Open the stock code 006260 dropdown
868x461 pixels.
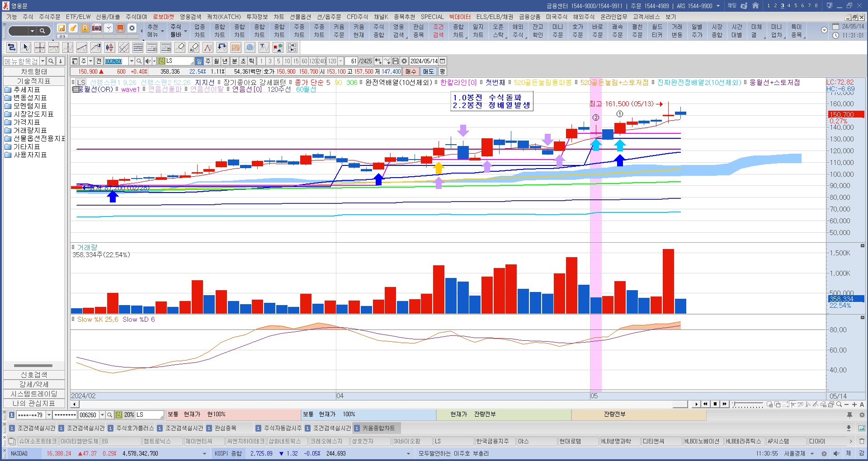click(132, 61)
